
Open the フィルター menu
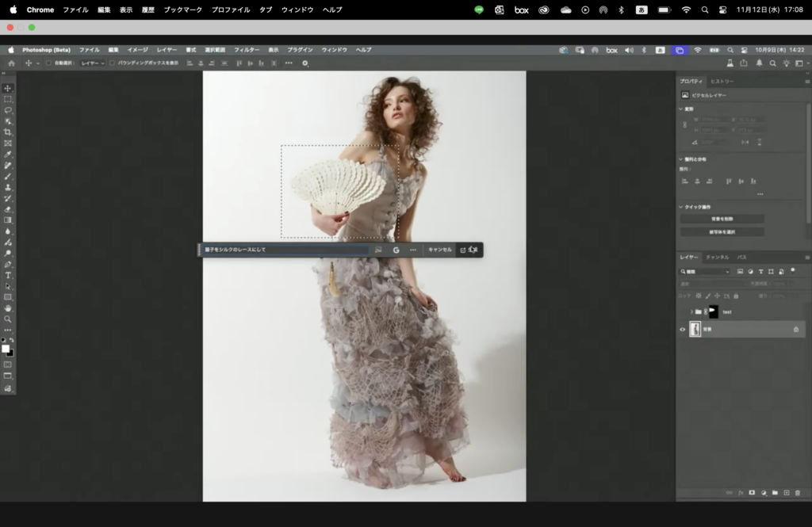[x=246, y=49]
